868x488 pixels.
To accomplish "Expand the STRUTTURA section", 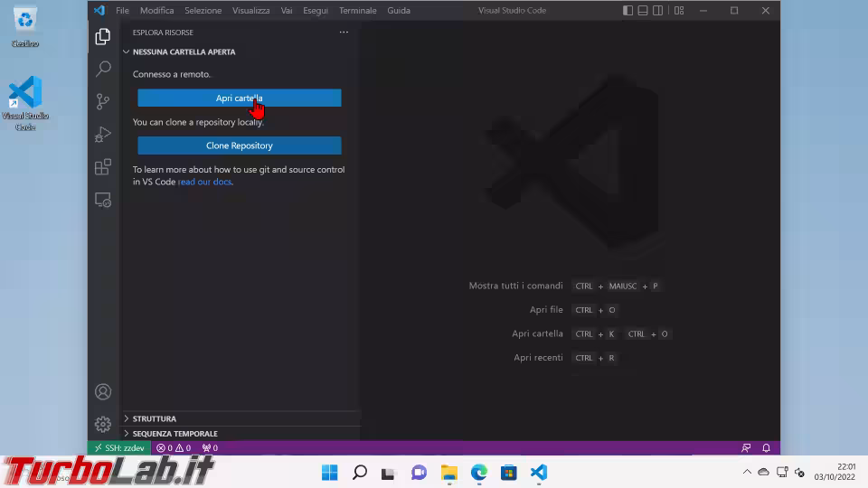I will 154,419.
